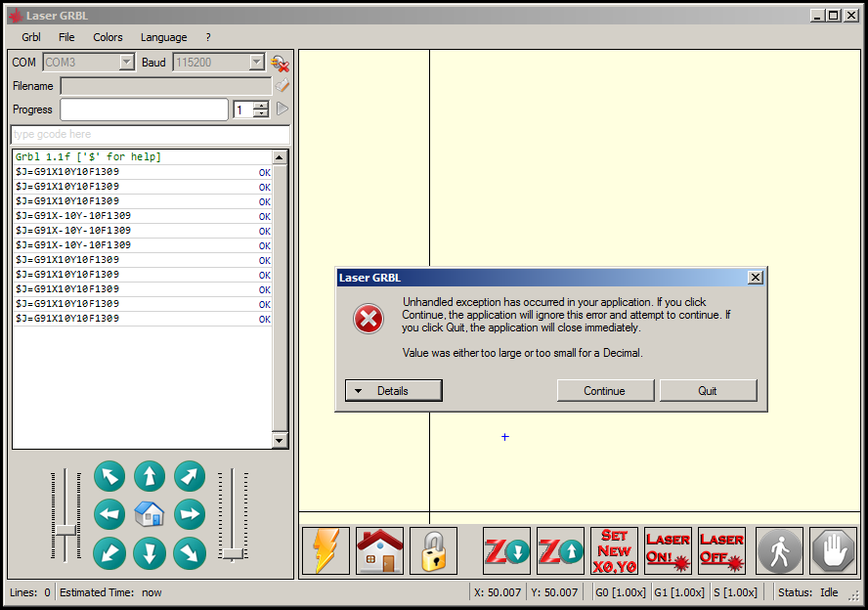Screen dimensions: 868x610
Task: Click the red house homing button
Action: coord(379,550)
